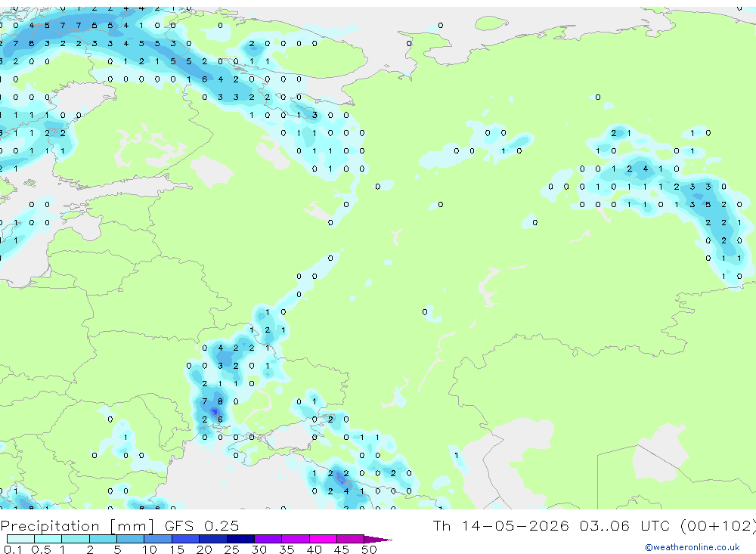Image resolution: width=756 pixels, height=554 pixels.
Task: Click the '25' legend scale label
Action: [x=231, y=549]
